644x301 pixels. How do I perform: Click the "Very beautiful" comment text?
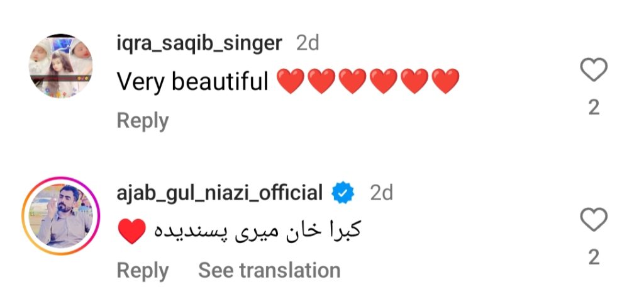[x=193, y=81]
